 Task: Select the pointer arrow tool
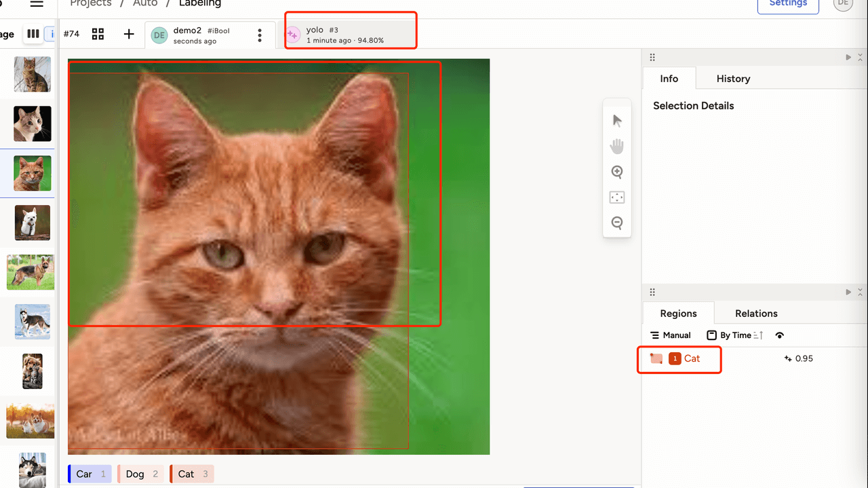[x=617, y=121]
